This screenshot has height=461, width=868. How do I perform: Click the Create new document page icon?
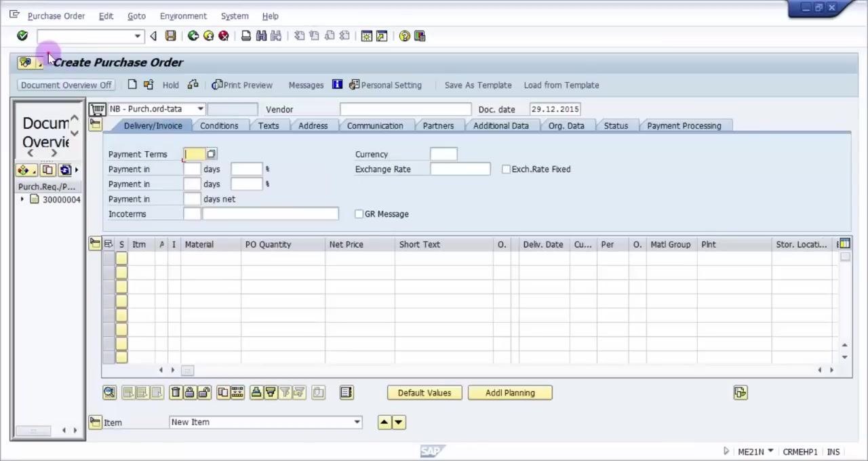click(132, 85)
